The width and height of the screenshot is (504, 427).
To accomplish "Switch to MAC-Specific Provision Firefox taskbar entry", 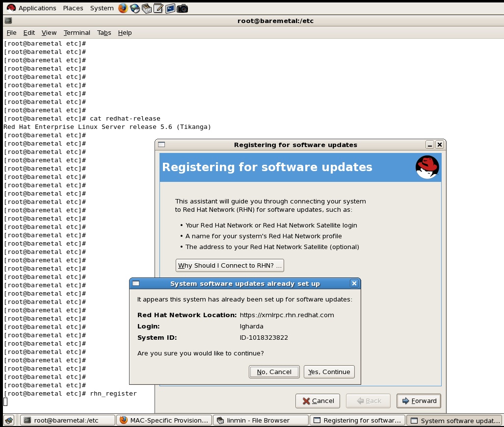I will click(164, 420).
